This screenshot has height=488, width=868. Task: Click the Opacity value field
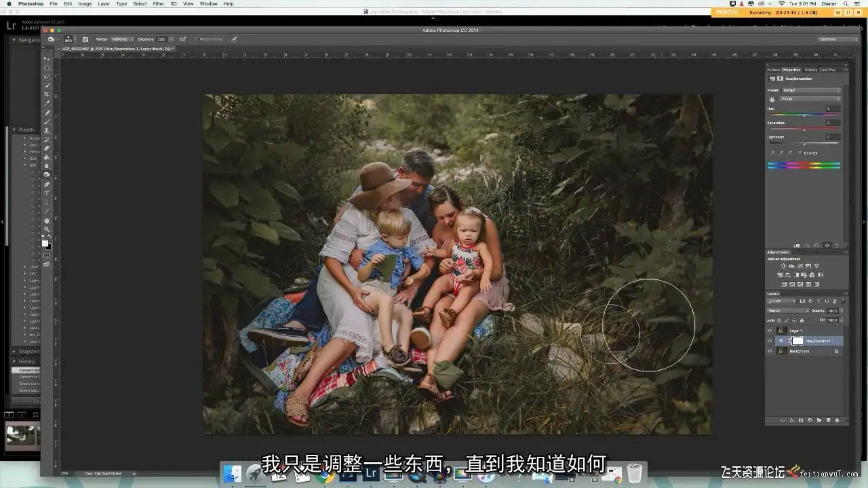point(833,310)
